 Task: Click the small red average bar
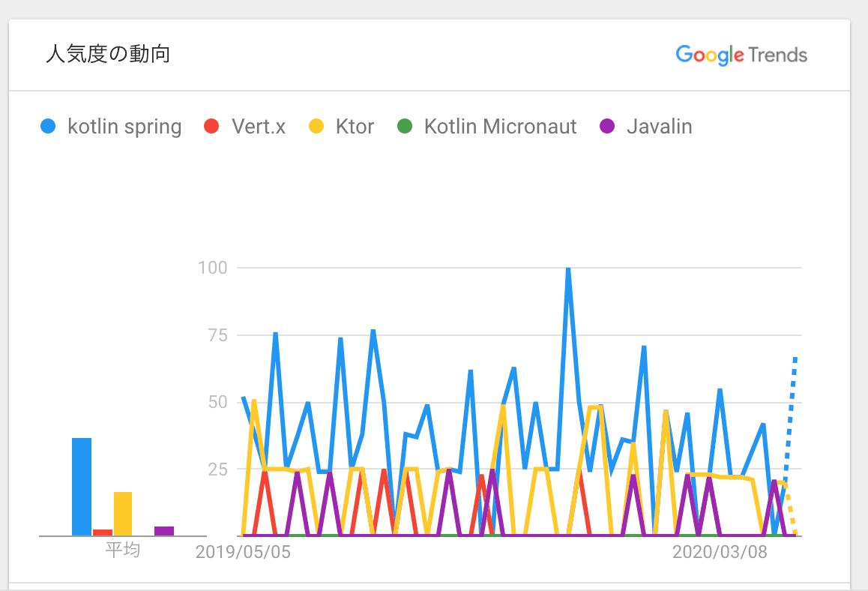103,532
